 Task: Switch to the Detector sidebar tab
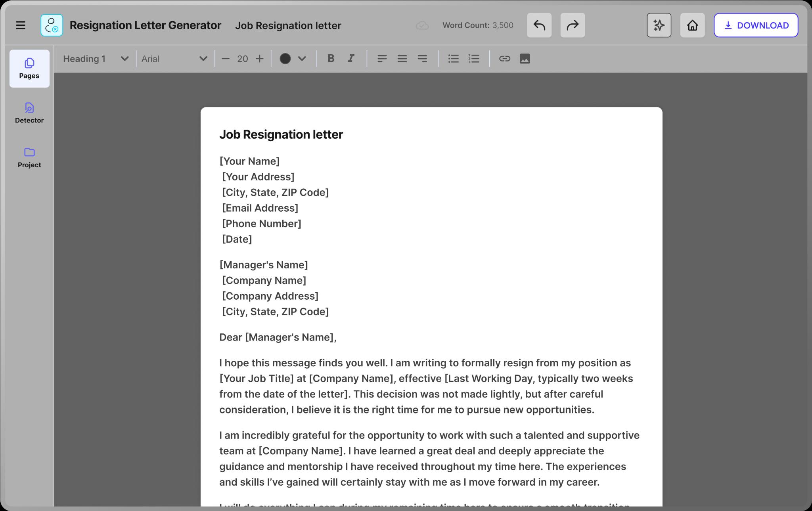(x=29, y=113)
